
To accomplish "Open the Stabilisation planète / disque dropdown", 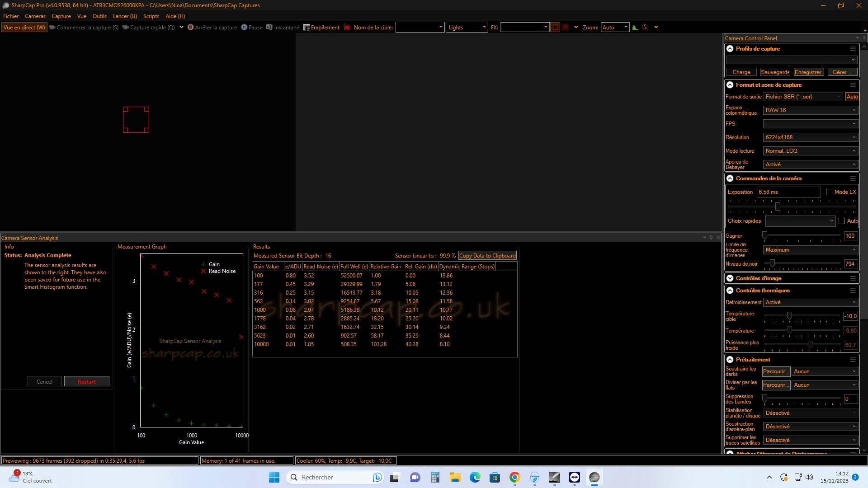I will (810, 413).
